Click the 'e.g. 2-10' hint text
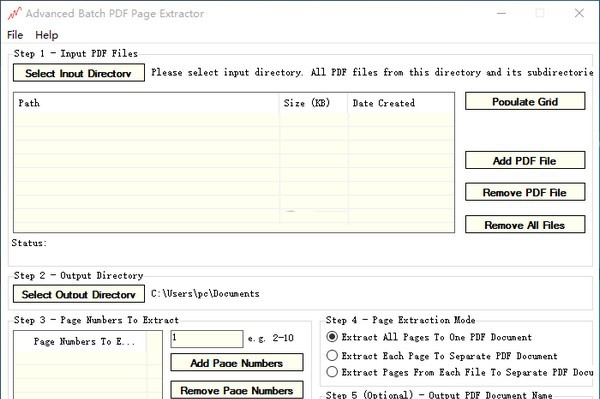The image size is (600, 399). 271,338
